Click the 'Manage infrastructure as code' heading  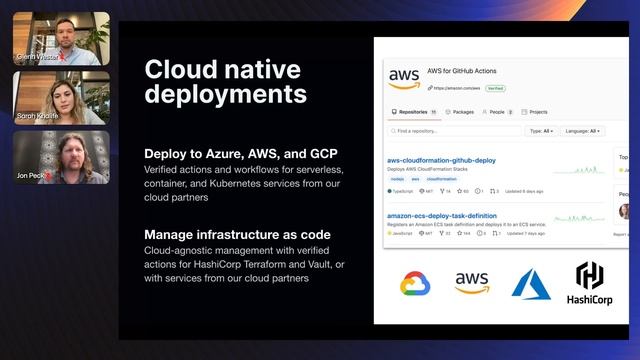pyautogui.click(x=238, y=235)
